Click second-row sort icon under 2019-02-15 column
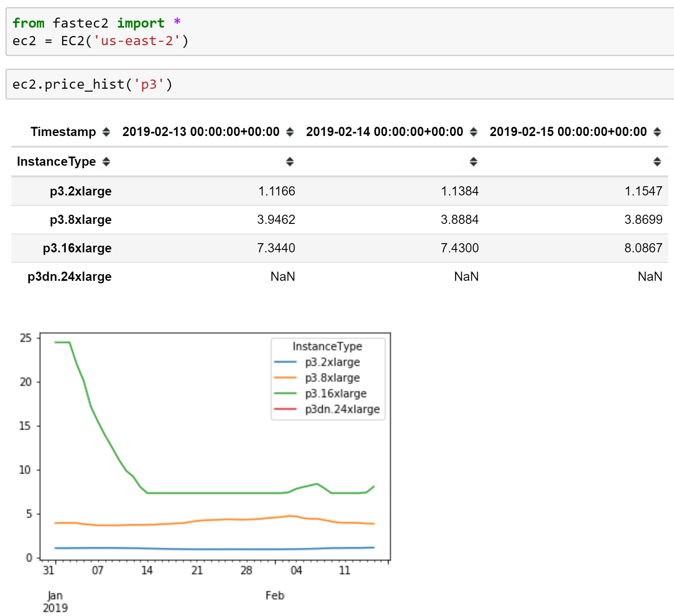Viewport: 674px width, 616px height. (657, 162)
